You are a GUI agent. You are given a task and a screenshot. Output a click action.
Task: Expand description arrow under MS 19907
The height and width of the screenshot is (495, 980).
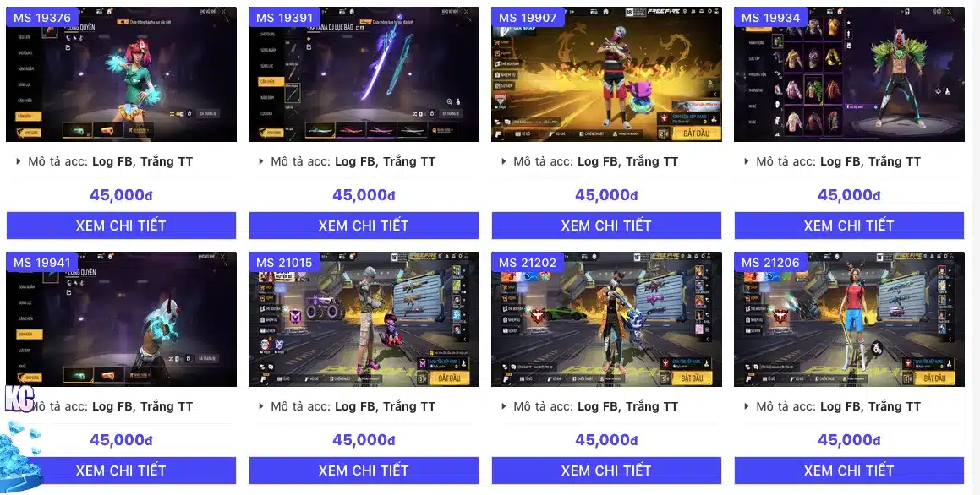[504, 161]
